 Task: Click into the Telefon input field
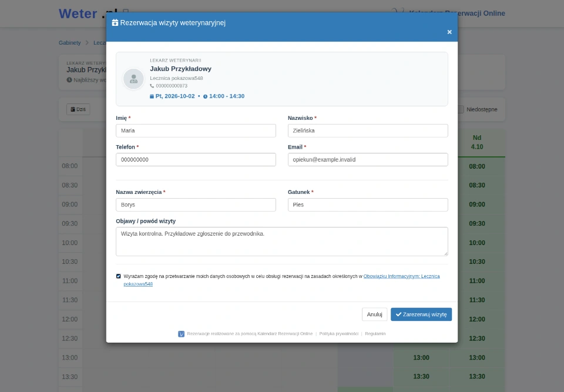pyautogui.click(x=196, y=159)
